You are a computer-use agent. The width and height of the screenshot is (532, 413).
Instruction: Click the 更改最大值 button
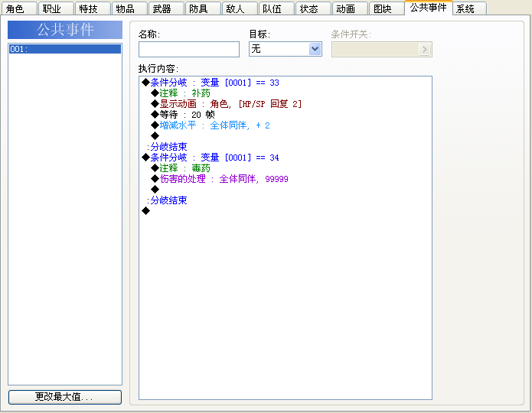click(x=65, y=397)
